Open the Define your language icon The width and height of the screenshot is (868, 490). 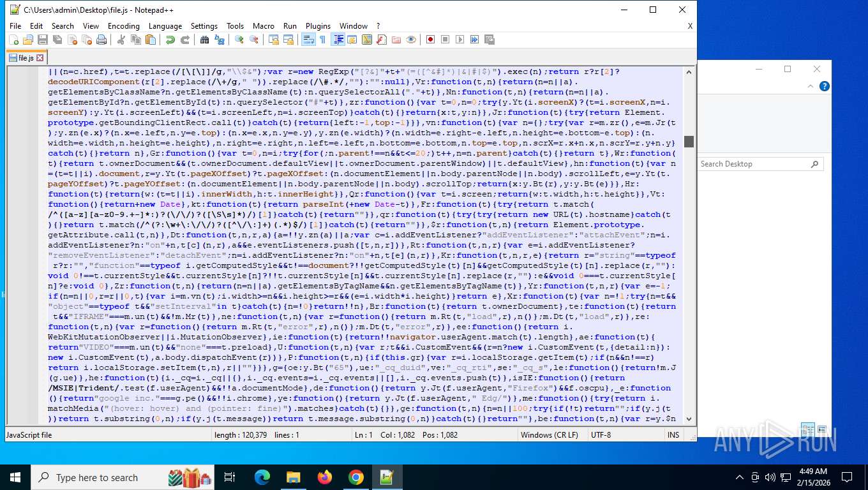[x=352, y=40]
